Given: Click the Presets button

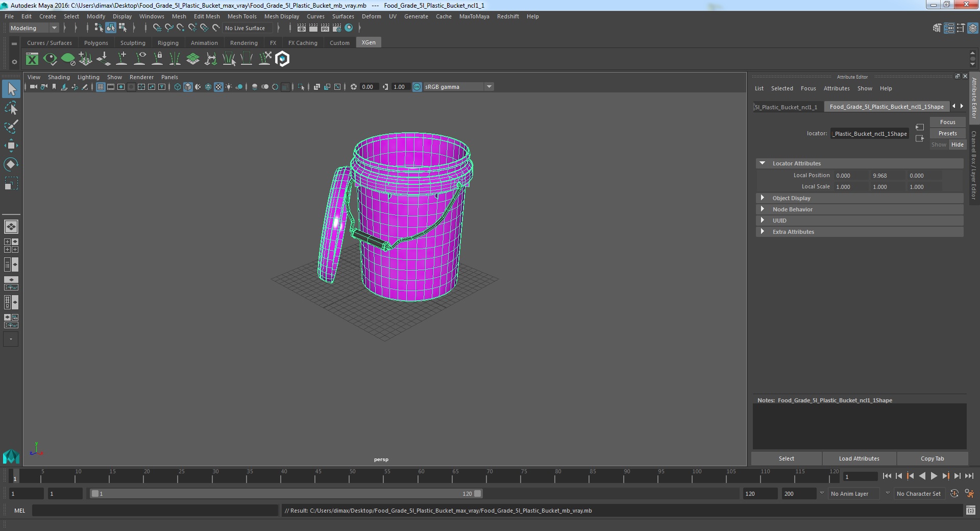Looking at the screenshot, I should click(x=948, y=133).
